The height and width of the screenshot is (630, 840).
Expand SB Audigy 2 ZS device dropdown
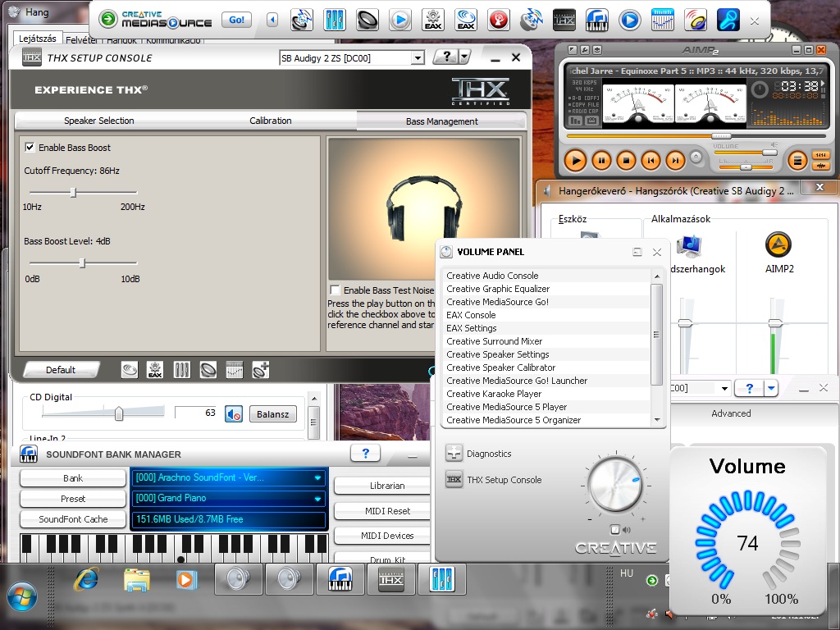pos(418,58)
